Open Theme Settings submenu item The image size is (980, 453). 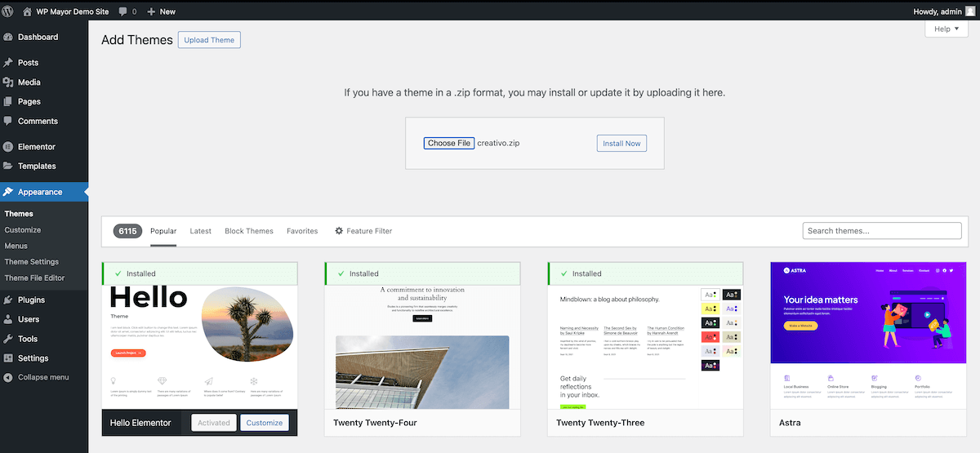tap(32, 263)
